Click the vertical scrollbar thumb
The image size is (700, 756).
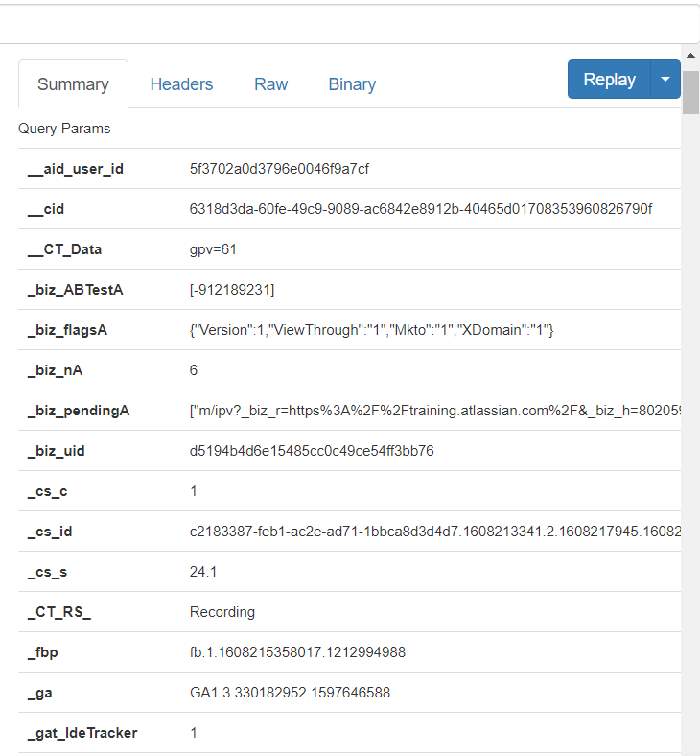(690, 91)
